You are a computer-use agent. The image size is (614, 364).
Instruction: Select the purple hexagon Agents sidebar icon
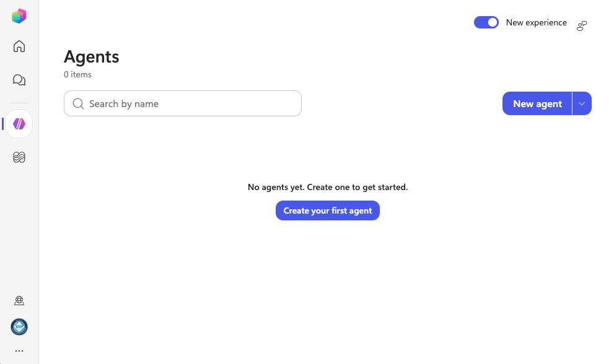[x=19, y=124]
